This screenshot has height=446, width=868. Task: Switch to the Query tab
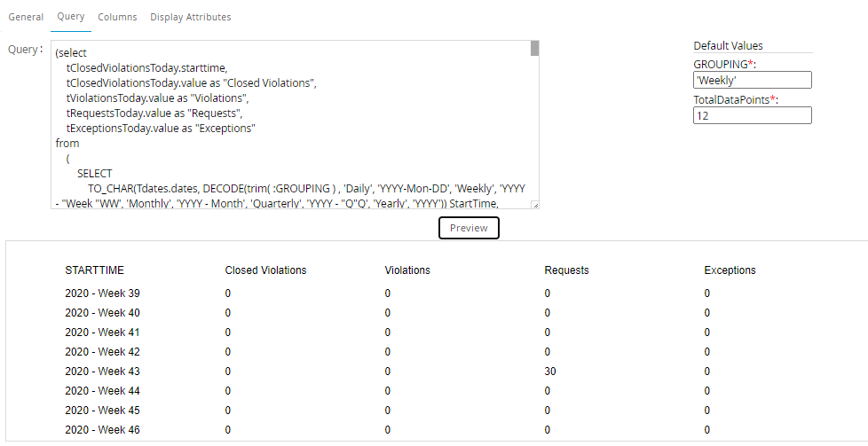point(71,17)
